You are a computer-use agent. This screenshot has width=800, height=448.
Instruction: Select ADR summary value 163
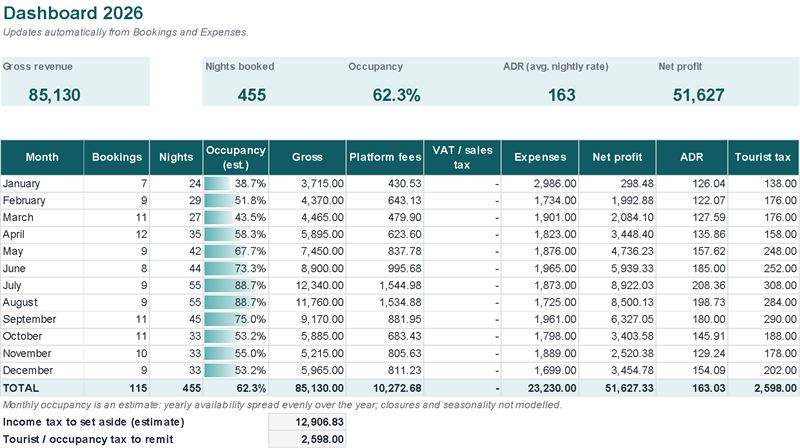[x=562, y=95]
